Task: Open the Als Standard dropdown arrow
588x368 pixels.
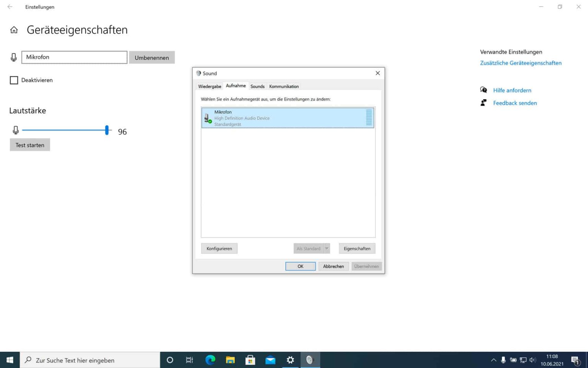Action: click(x=327, y=248)
